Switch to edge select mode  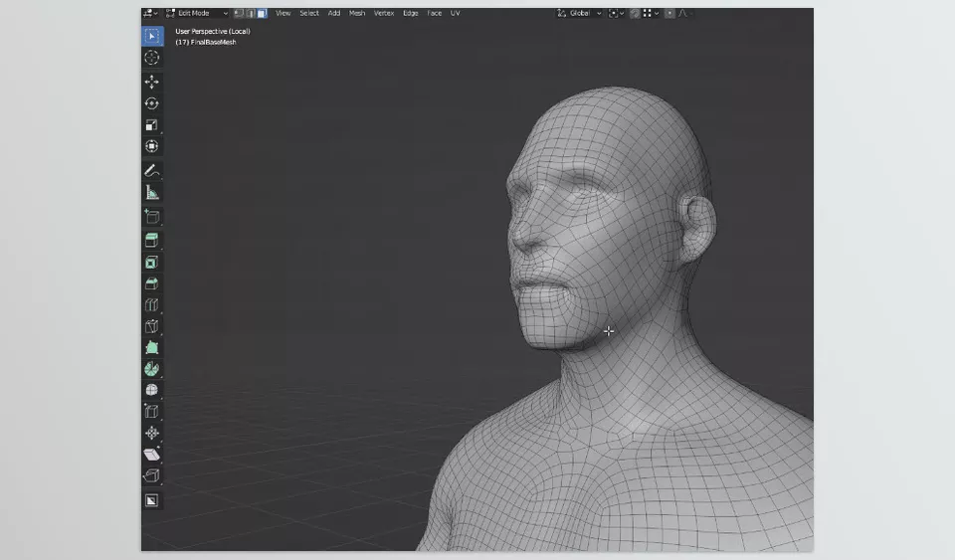pyautogui.click(x=251, y=13)
